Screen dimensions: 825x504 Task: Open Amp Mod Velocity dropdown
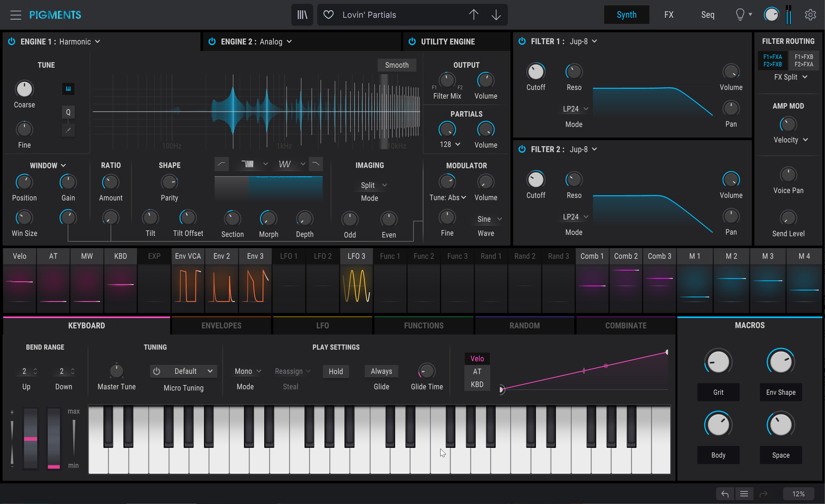click(791, 140)
